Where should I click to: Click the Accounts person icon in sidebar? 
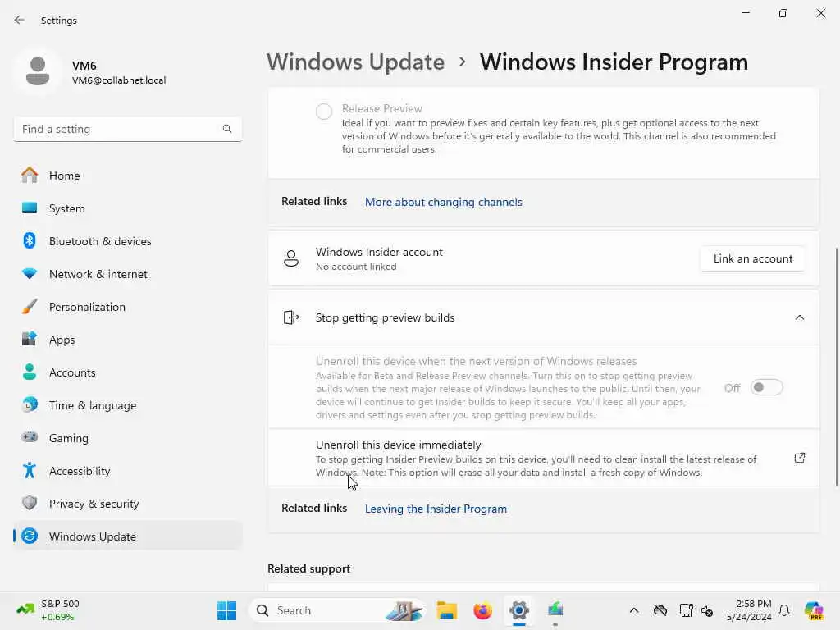point(30,372)
